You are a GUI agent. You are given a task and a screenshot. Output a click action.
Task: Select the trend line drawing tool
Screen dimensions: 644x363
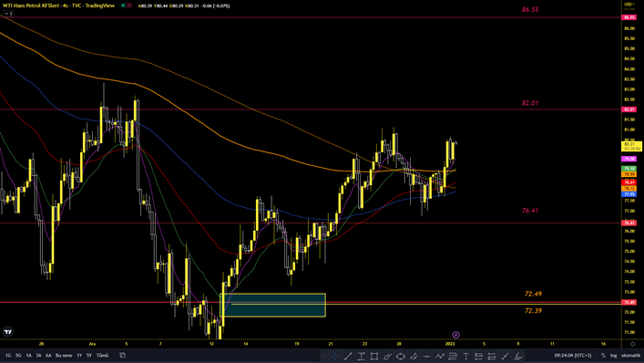[348, 356]
